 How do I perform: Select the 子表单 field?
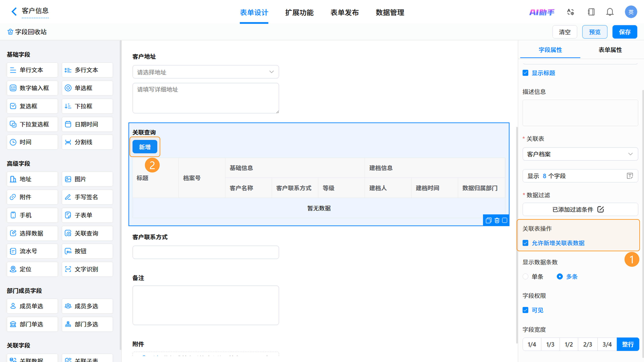click(x=87, y=215)
